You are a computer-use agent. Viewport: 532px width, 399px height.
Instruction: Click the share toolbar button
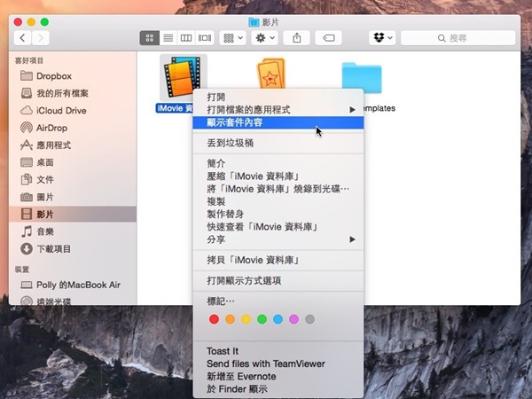(296, 38)
